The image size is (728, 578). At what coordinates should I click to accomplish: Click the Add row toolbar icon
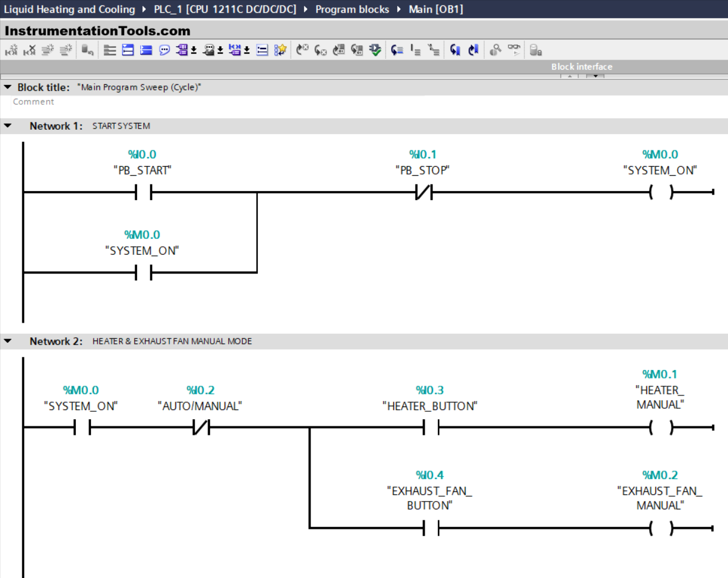tap(66, 50)
